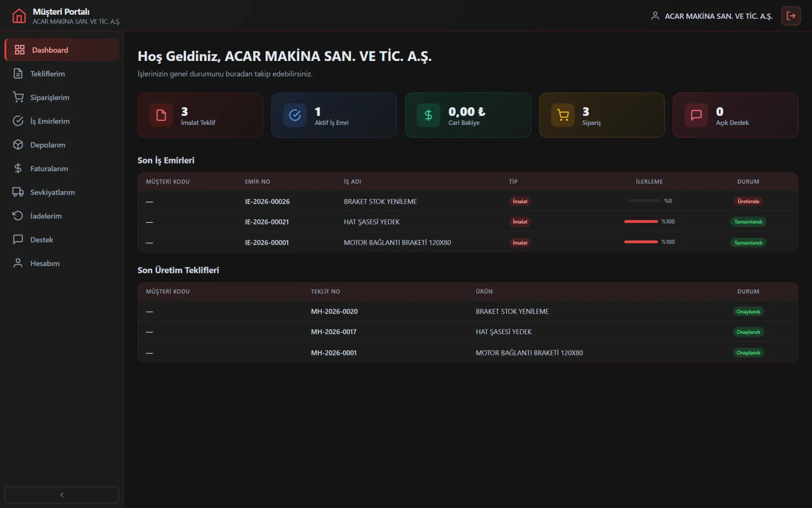
Task: Collapse the sidebar with the chevron button
Action: [61, 495]
